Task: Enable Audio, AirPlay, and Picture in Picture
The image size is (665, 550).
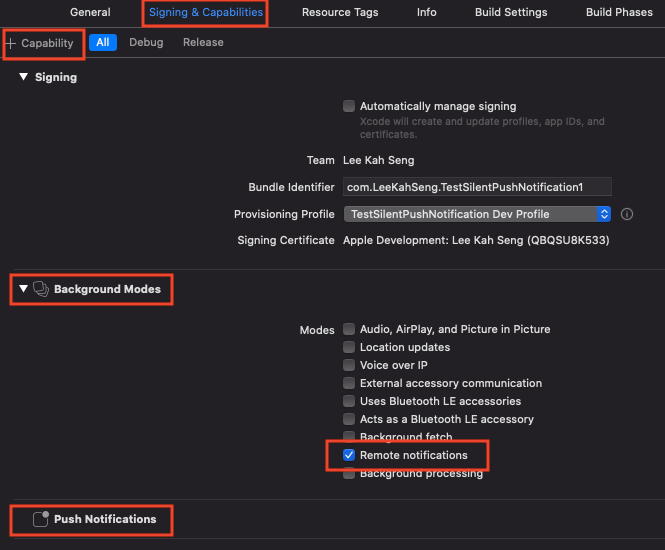Action: pyautogui.click(x=349, y=329)
